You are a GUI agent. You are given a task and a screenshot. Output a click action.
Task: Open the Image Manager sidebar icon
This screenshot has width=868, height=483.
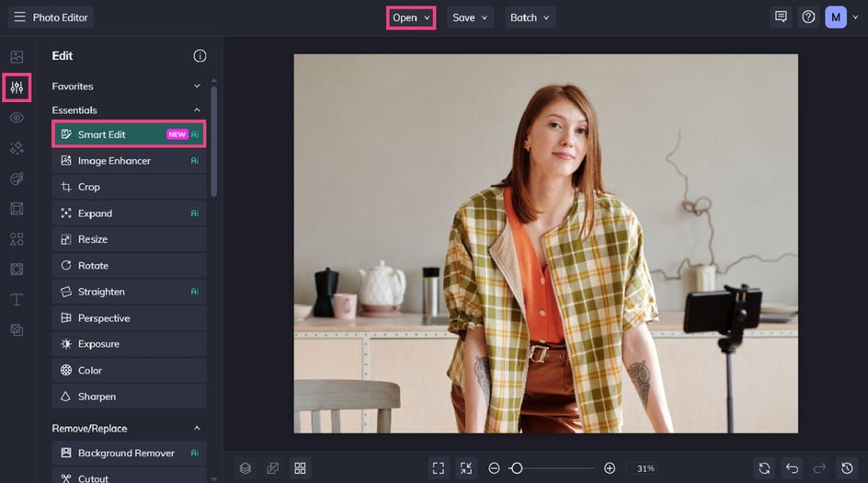pos(17,56)
